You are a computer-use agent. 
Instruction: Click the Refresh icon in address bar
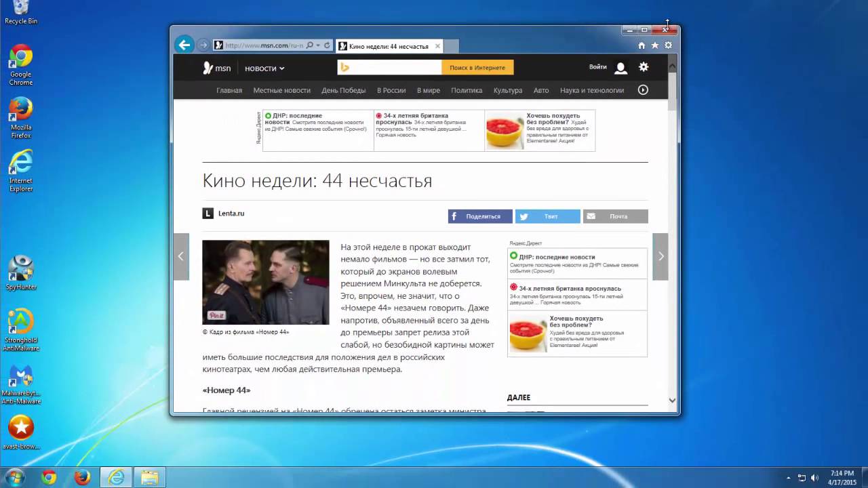click(327, 45)
